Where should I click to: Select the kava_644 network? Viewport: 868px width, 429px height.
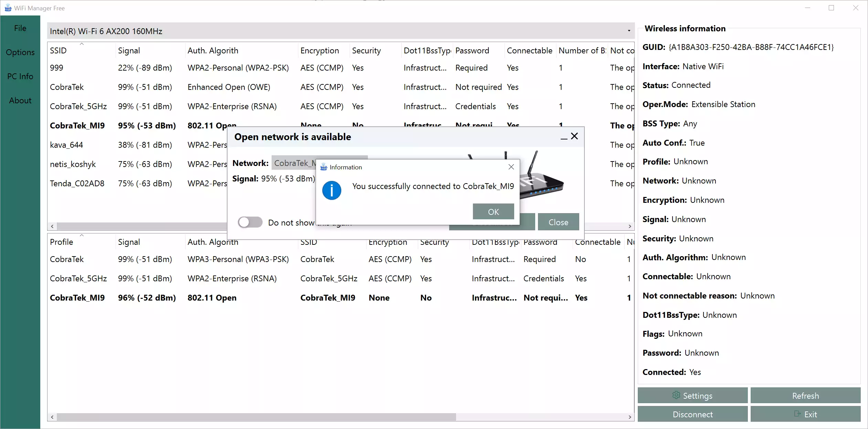coord(138,145)
